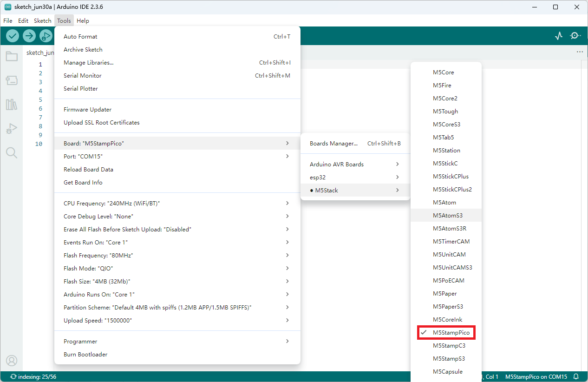Click the notifications bell in status bar
Screen dimensions: 588x382
576,377
